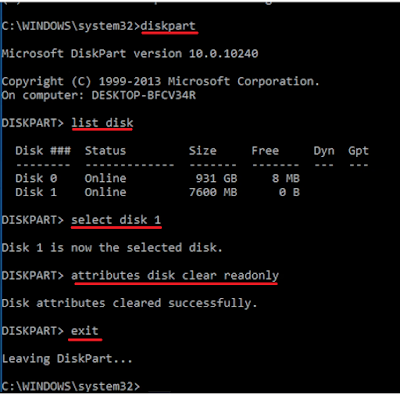400x395 pixels.
Task: Click the 'Leaving DiskPart...' message line
Action: pos(67,359)
